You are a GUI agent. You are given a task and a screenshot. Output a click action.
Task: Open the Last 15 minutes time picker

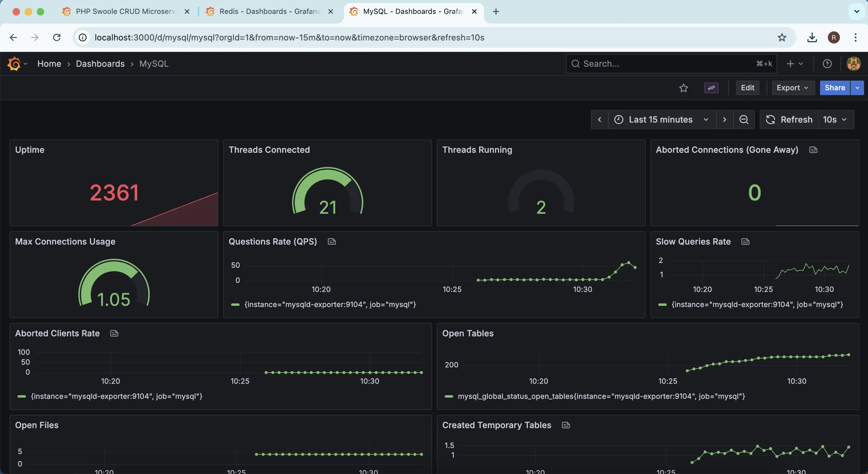tap(661, 119)
